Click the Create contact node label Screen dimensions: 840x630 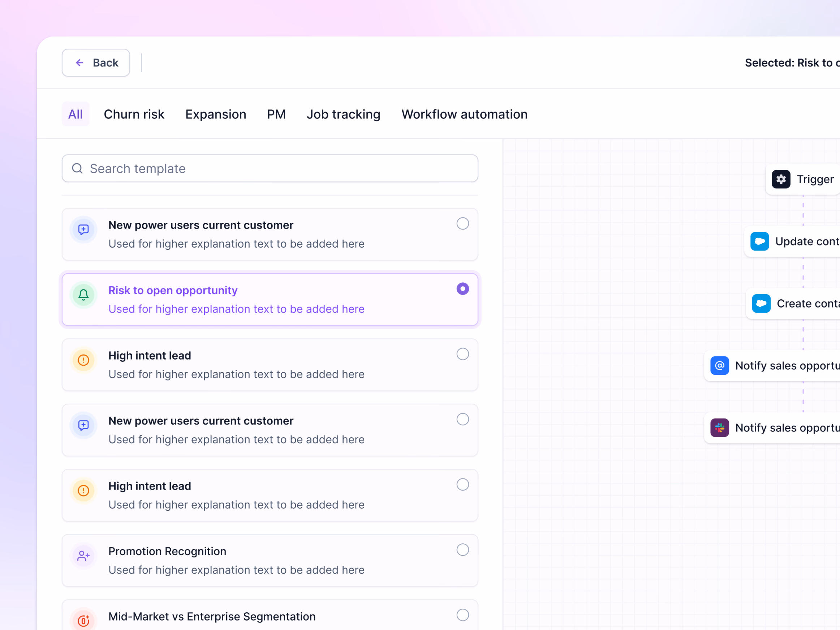[x=808, y=304]
